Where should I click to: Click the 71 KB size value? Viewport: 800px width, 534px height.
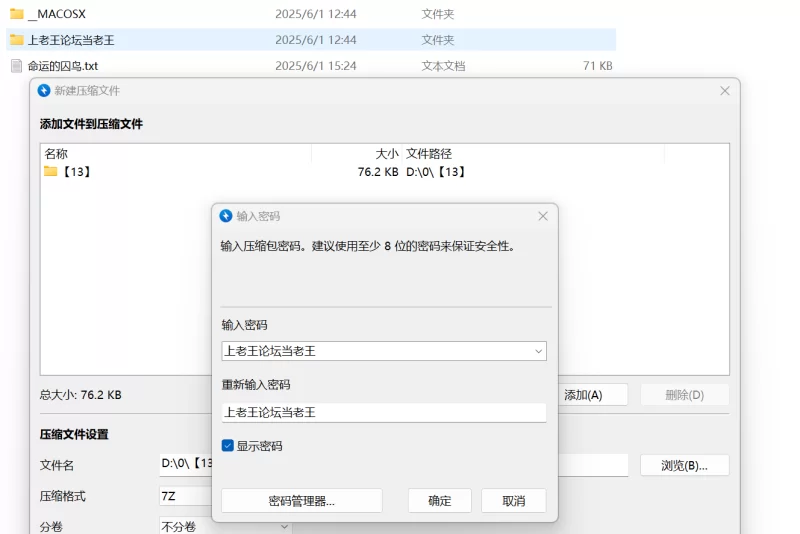point(597,66)
